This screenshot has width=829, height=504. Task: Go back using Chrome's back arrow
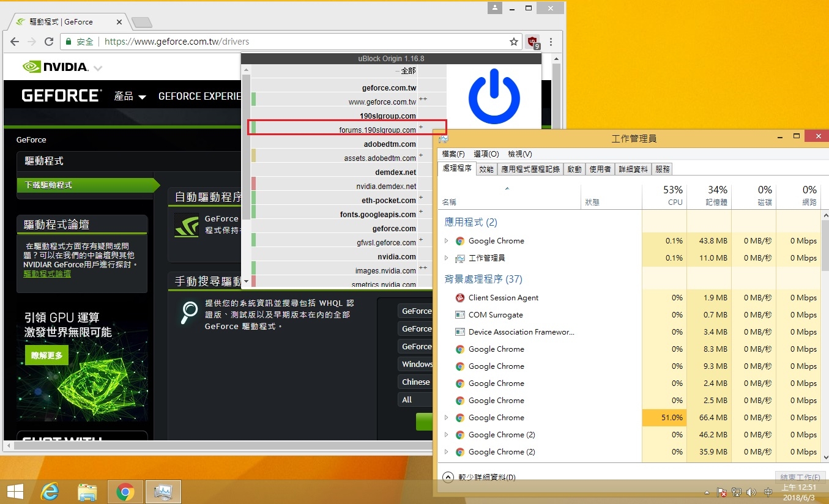(15, 42)
